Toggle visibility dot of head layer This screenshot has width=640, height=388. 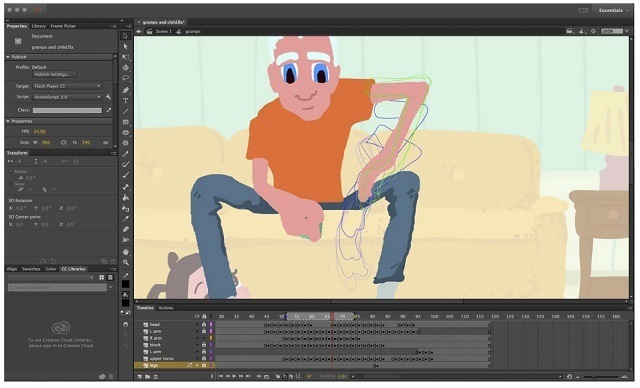(x=197, y=325)
